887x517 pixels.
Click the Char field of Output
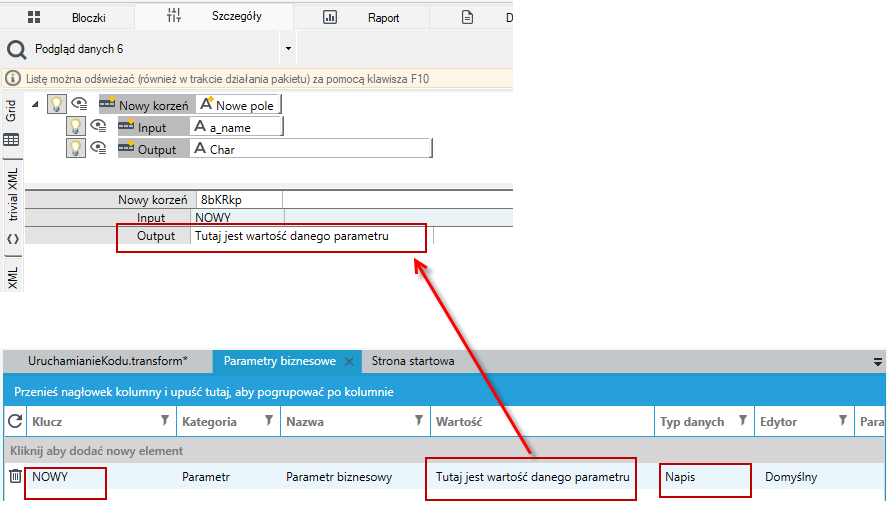coord(311,149)
